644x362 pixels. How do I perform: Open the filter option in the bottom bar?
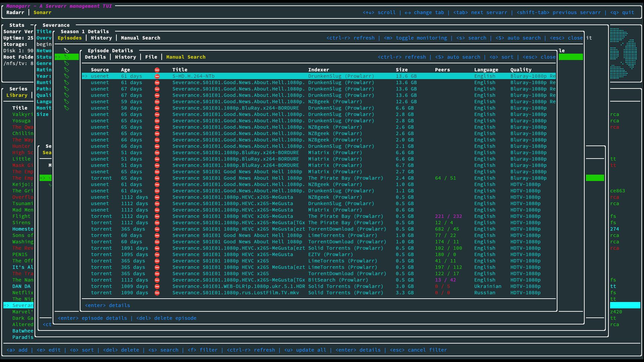pos(202,350)
